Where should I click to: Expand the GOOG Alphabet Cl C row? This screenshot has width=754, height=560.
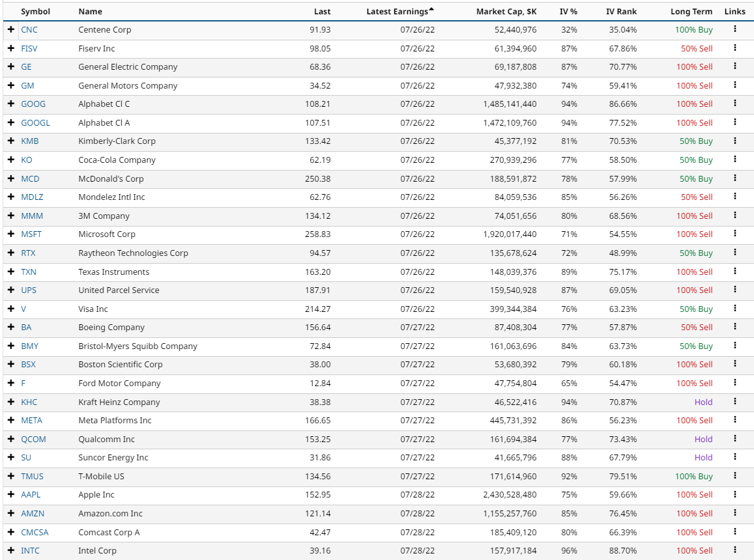tap(10, 104)
